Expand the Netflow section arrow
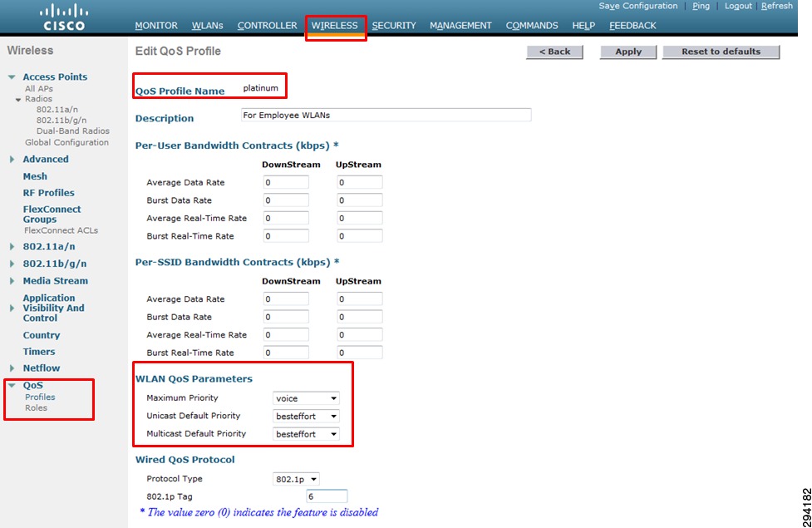Viewport: 812px width, 528px height. click(x=12, y=368)
